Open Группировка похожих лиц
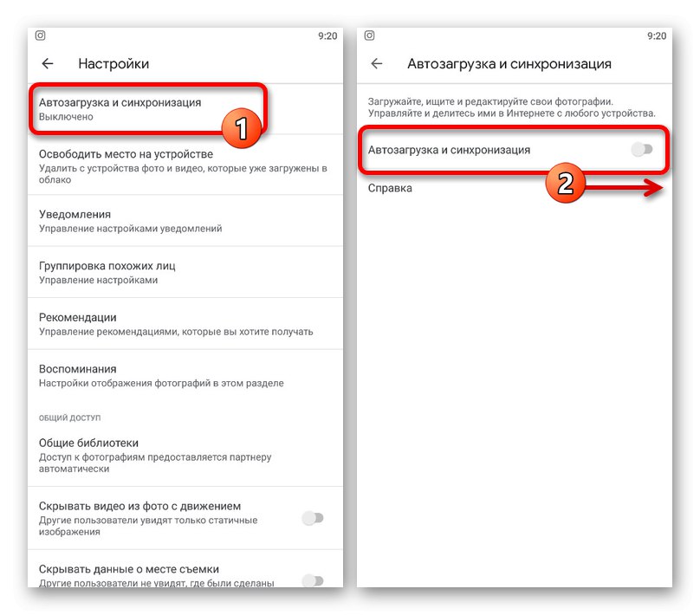 pyautogui.click(x=185, y=272)
